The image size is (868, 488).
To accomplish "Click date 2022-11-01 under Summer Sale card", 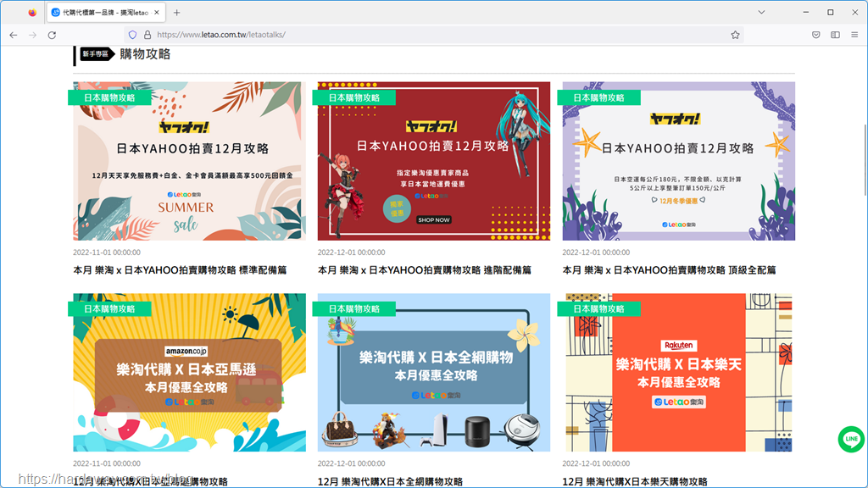I will coord(107,252).
